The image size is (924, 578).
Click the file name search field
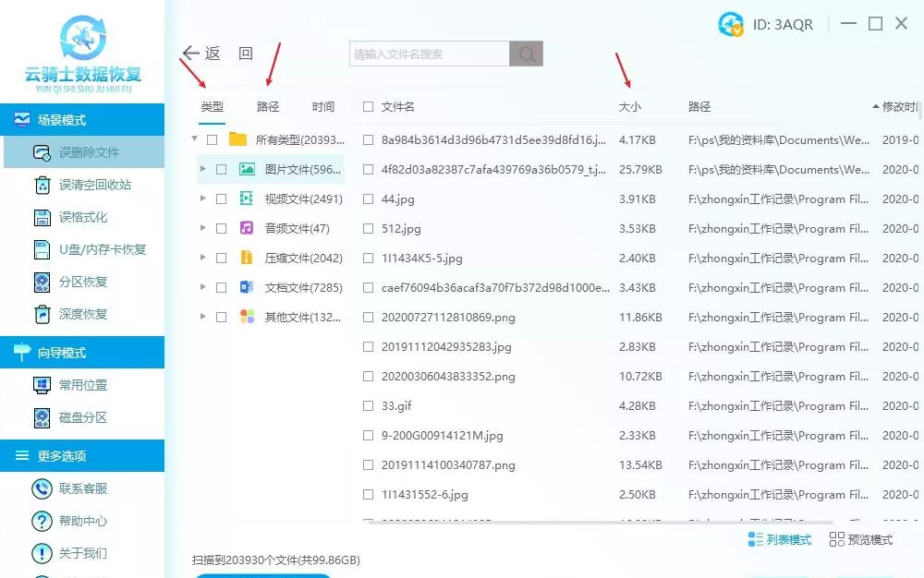(429, 54)
